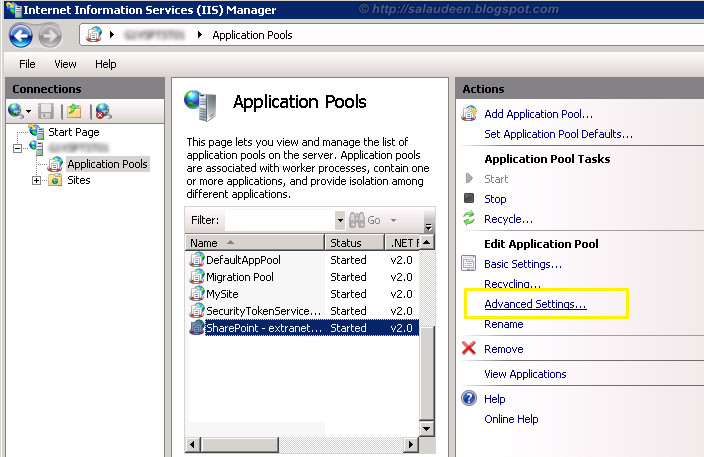Click the connect globe icon in Connections toolbar
704x457 pixels.
(16, 110)
